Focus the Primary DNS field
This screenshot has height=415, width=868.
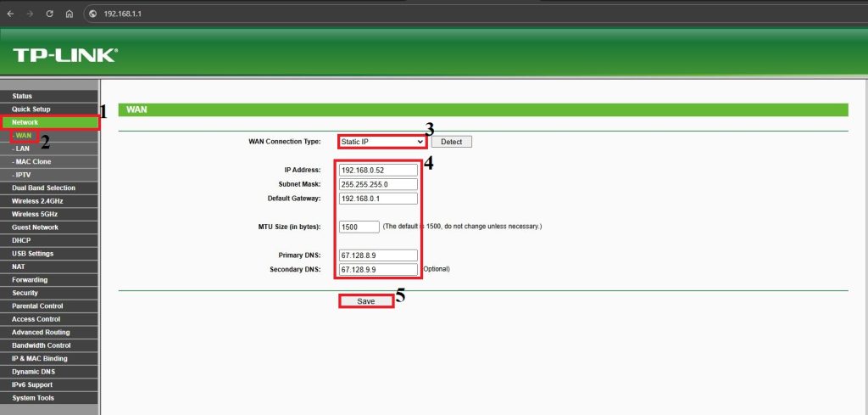[378, 255]
